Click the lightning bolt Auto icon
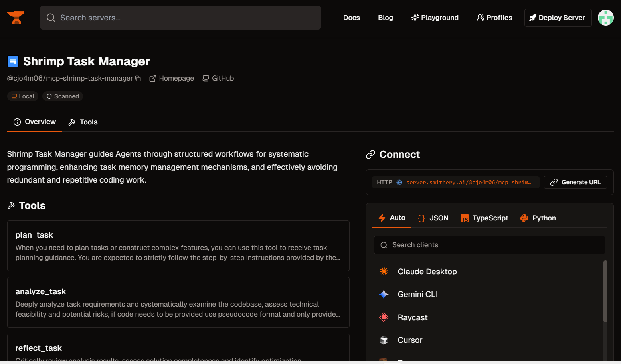This screenshot has width=621, height=364. click(x=382, y=218)
